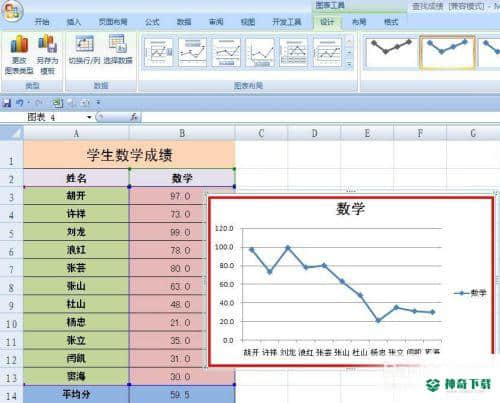Expand the chart layouts gallery more arrow

point(349,64)
